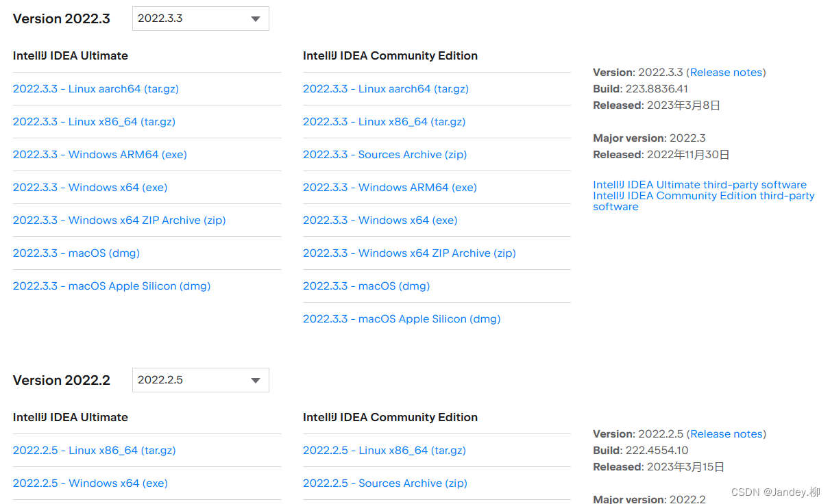Download Ultimate 2022.3.3 Linux x86_64 tar.gz

[x=94, y=122]
